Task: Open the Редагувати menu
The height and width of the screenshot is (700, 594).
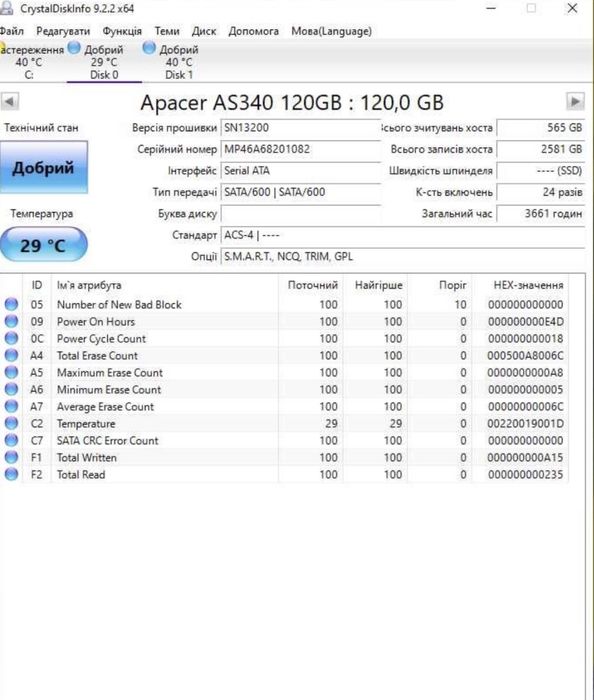Action: click(63, 31)
